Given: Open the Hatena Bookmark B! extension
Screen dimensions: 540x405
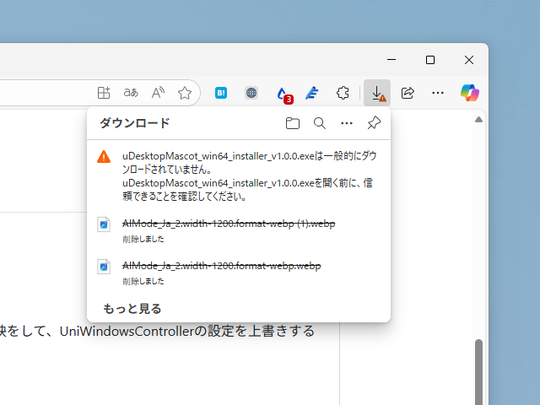Looking at the screenshot, I should pyautogui.click(x=221, y=93).
